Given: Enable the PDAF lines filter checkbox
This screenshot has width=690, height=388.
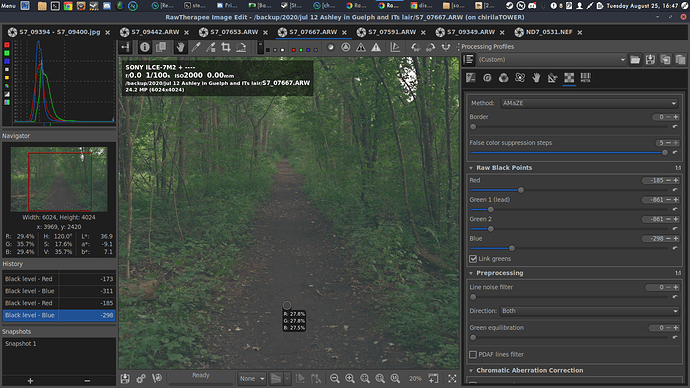Looking at the screenshot, I should (473, 354).
